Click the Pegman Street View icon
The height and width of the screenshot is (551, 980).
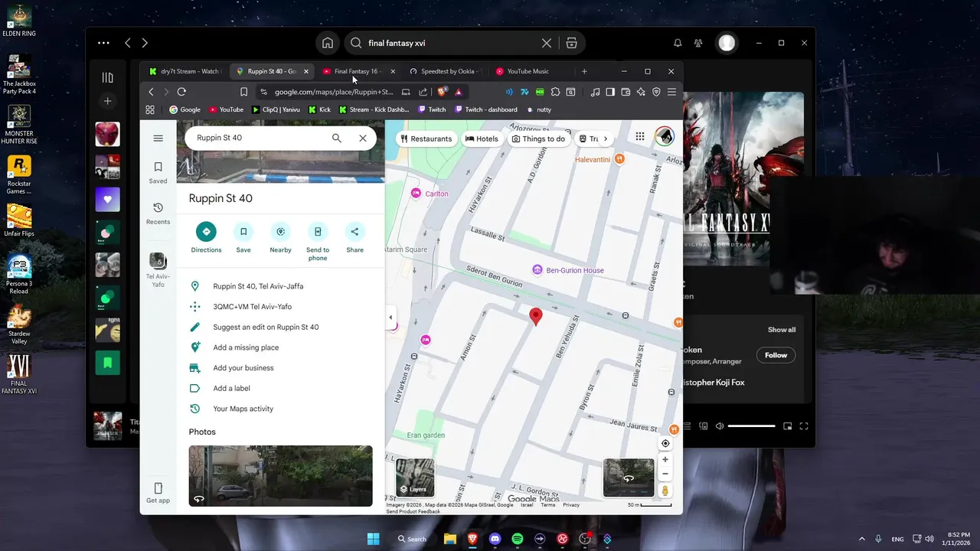[665, 491]
